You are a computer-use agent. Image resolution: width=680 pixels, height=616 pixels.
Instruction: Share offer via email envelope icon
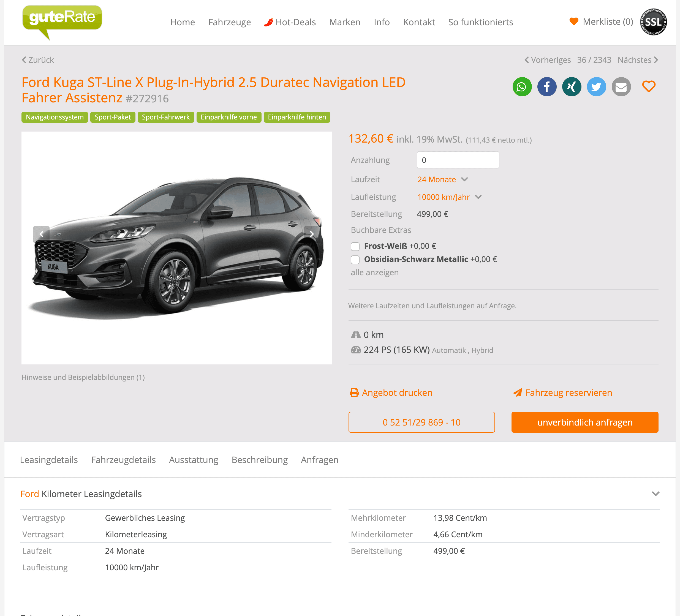[x=621, y=87]
